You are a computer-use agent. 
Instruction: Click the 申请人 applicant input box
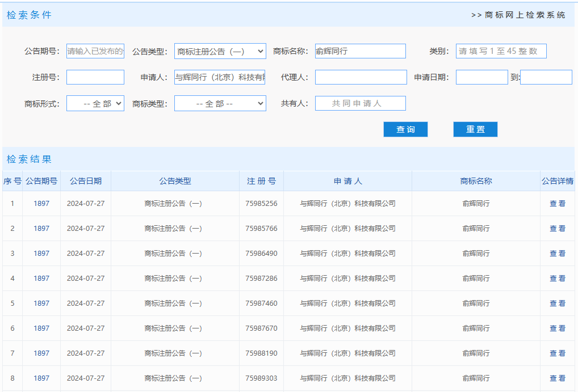pyautogui.click(x=220, y=77)
